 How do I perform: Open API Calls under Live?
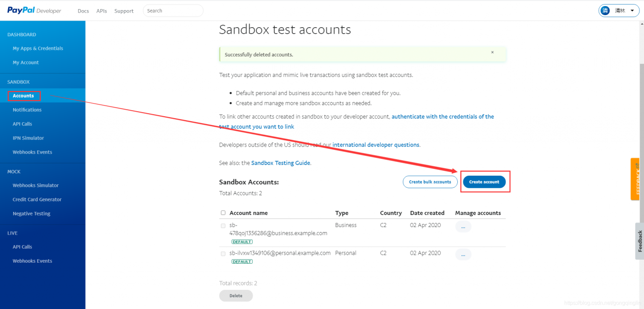coord(22,247)
